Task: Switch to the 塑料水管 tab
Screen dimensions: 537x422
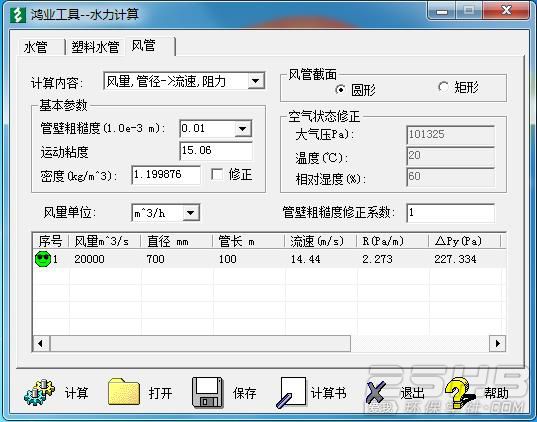Action: (x=95, y=47)
